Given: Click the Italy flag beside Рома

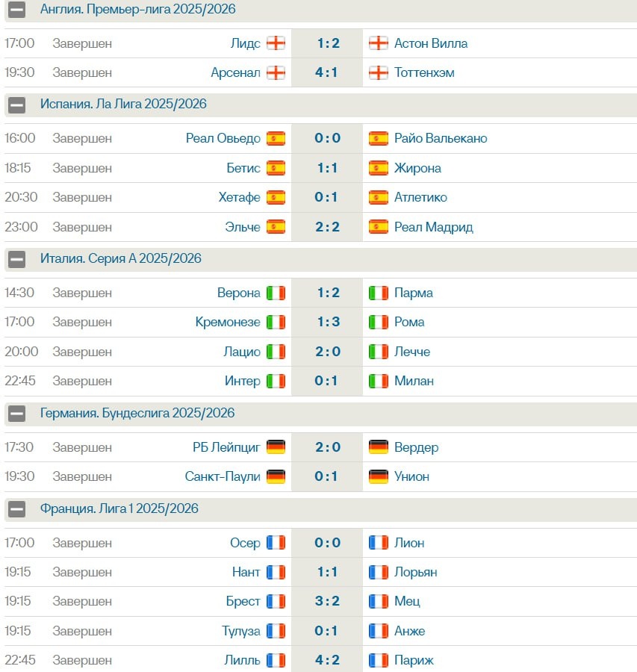Looking at the screenshot, I should click(x=379, y=322).
